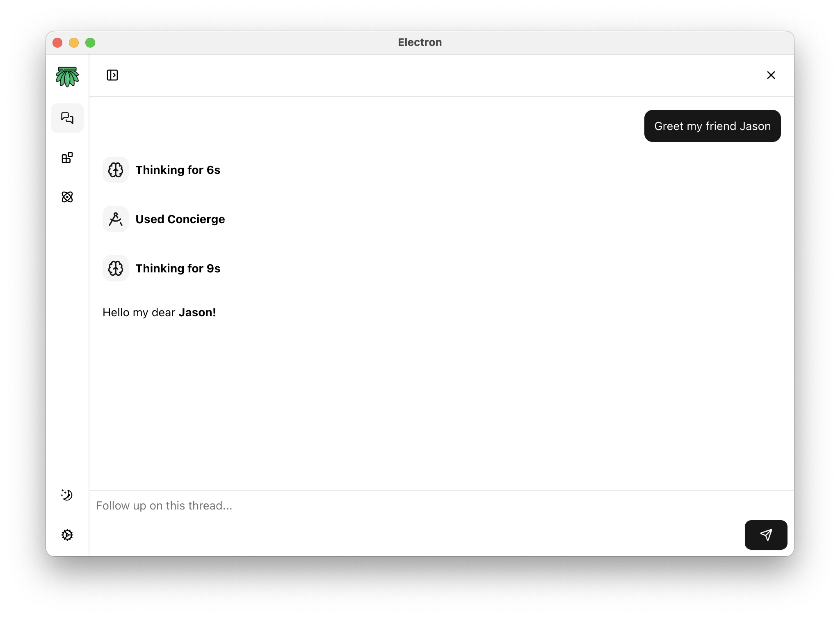Click the 'Hello my dear Jason!' response text
Viewport: 840px width, 617px height.
(x=159, y=313)
